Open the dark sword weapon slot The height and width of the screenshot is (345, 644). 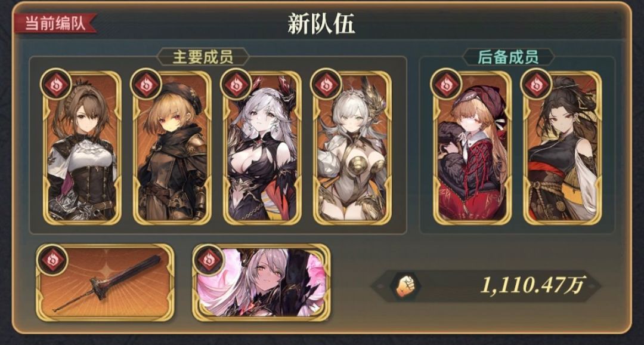pos(105,282)
